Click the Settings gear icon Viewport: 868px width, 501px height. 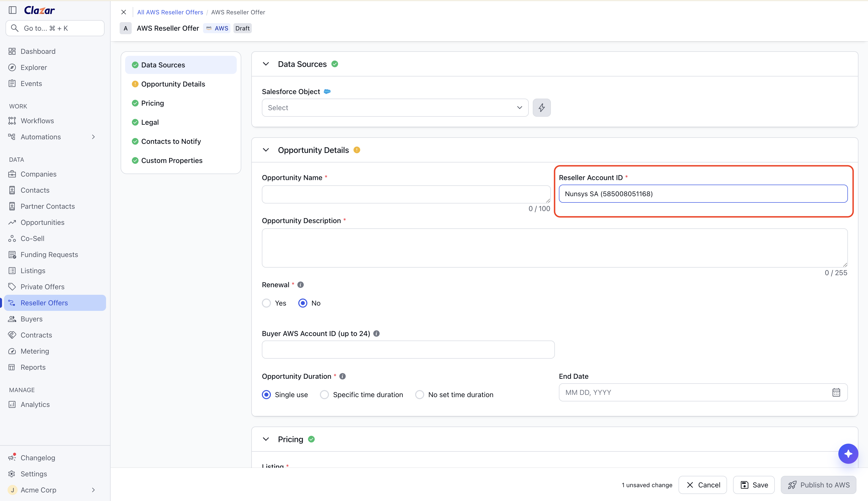[12, 474]
